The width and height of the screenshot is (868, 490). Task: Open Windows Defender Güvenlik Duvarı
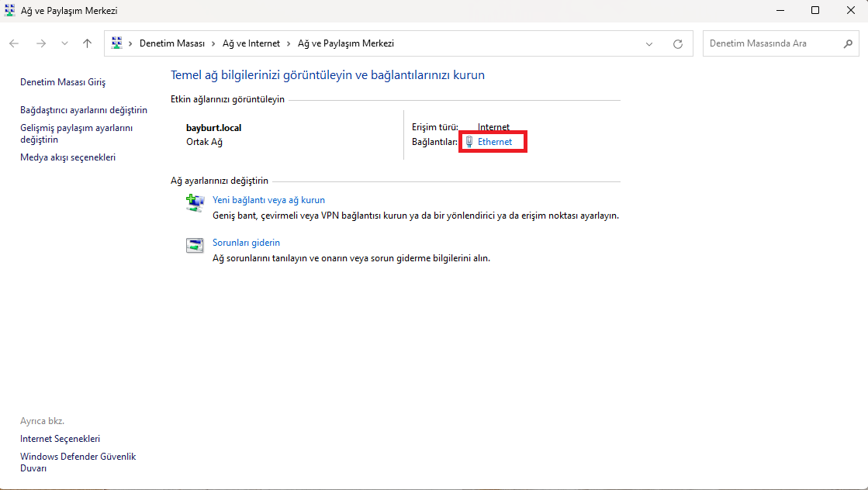(78, 462)
